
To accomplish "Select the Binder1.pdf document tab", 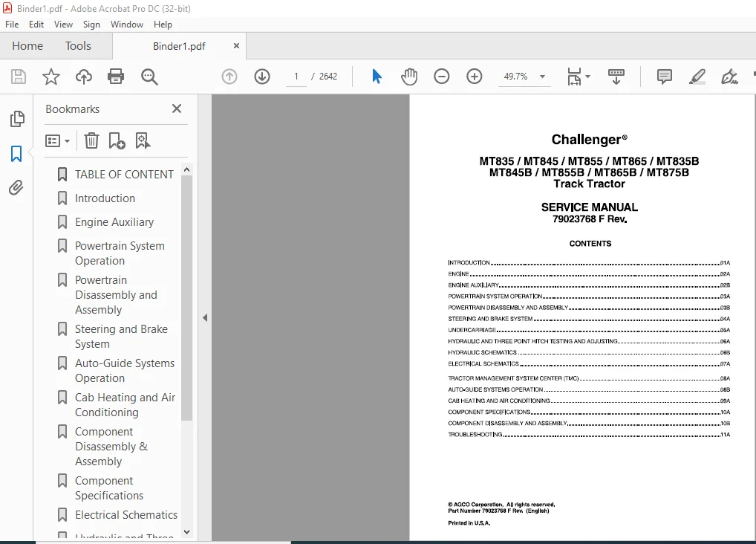I will 179,46.
